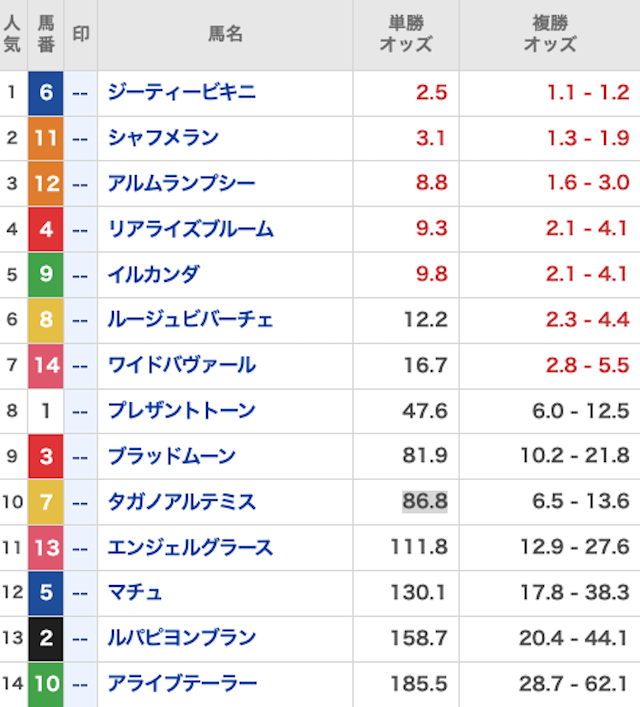The height and width of the screenshot is (707, 640).
Task: Click orange number 11 horse badge
Action: [x=46, y=138]
